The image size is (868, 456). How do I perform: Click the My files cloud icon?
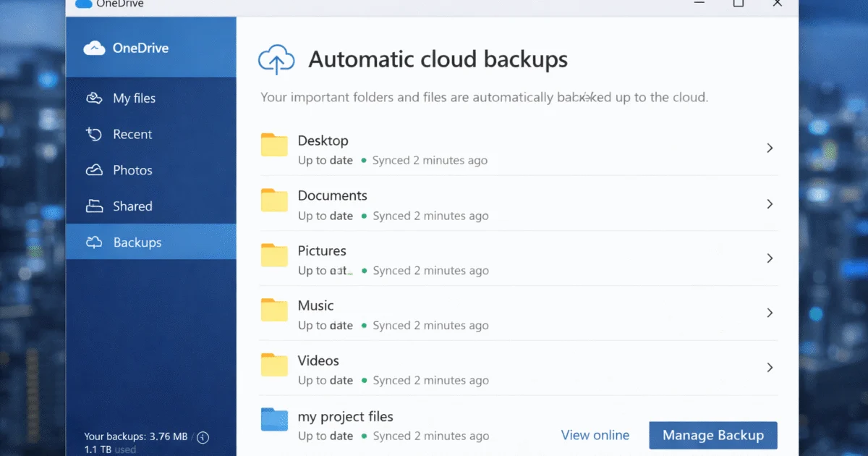click(x=94, y=98)
